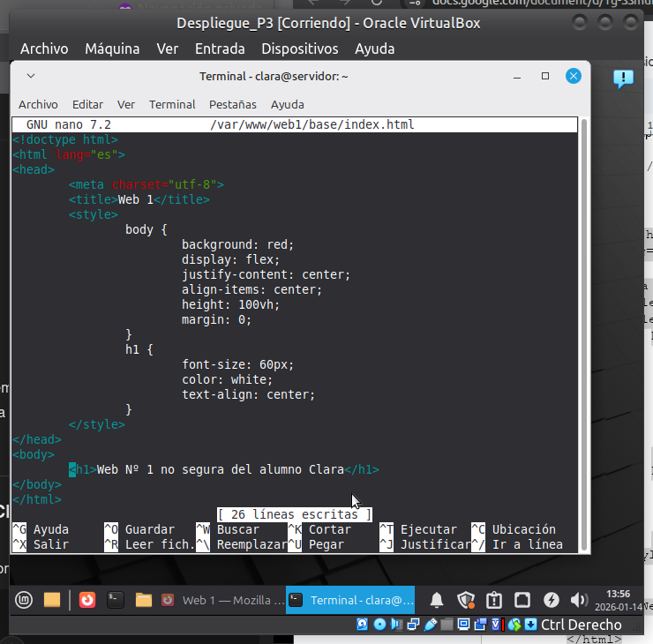Click the VirtualBox notification center icon
Viewport: 653px width, 644px height.
click(x=623, y=79)
